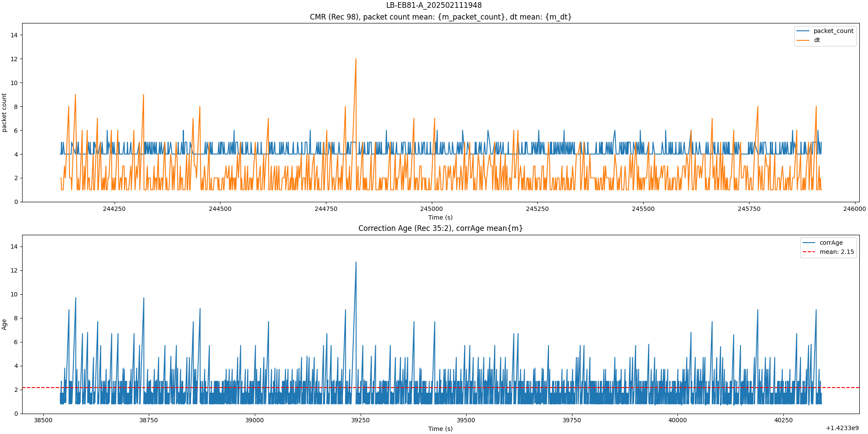The image size is (868, 434).
Task: Click the tallest orange dt peak at 12
Action: (356, 59)
